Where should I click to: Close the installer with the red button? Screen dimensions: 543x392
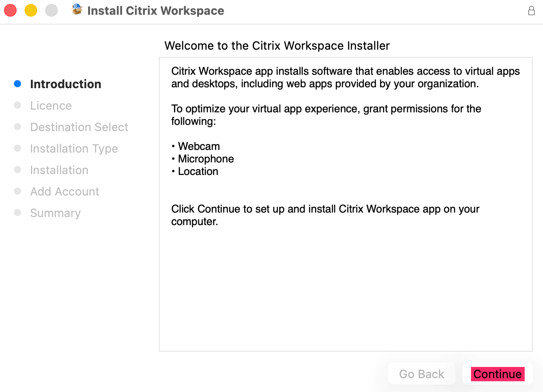10,10
